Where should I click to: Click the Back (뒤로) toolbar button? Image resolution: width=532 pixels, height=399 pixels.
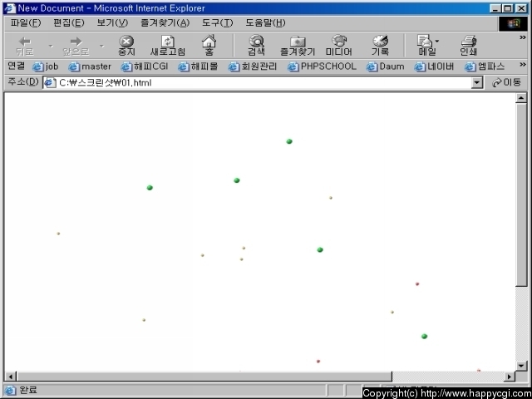coord(25,46)
